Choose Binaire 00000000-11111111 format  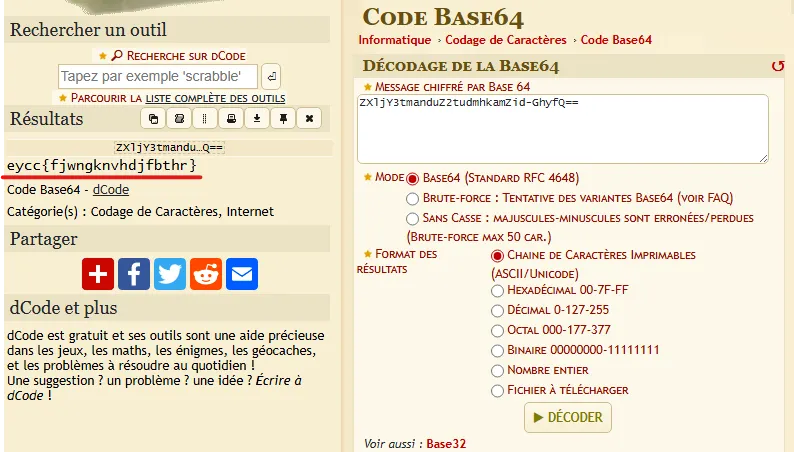(x=497, y=350)
